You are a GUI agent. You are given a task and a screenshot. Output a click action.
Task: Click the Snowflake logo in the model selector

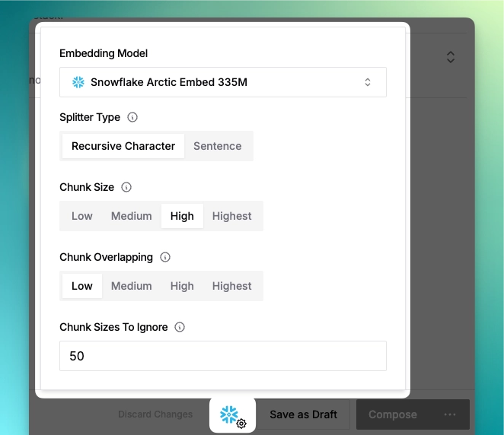click(x=78, y=82)
